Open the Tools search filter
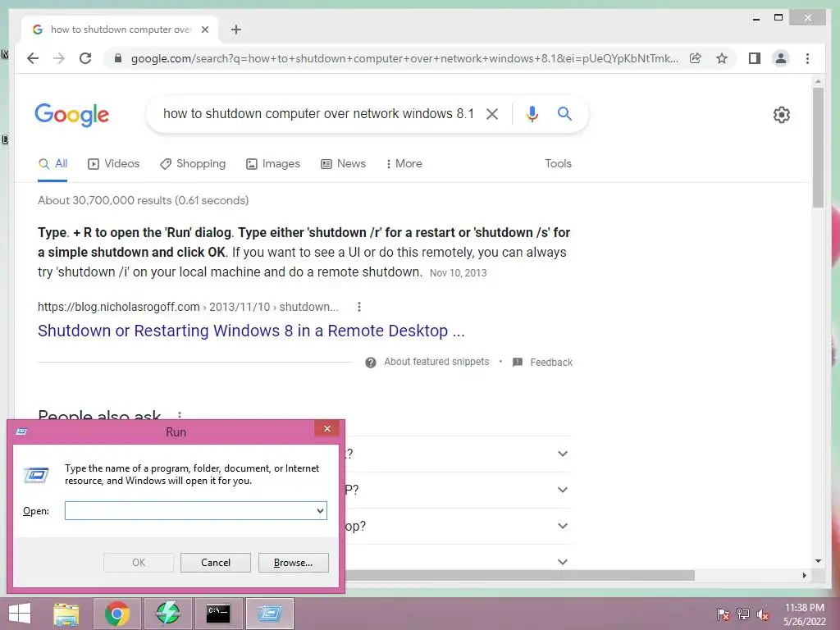Screen dimensions: 840x630 pos(558,164)
